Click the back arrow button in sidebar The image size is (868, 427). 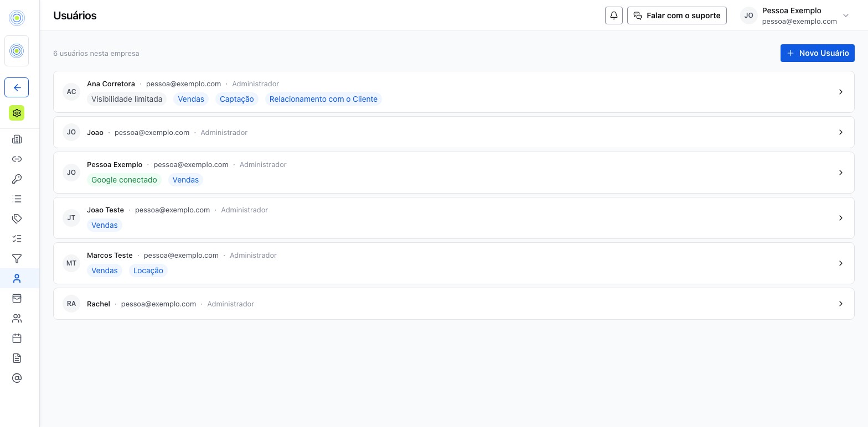pyautogui.click(x=17, y=87)
